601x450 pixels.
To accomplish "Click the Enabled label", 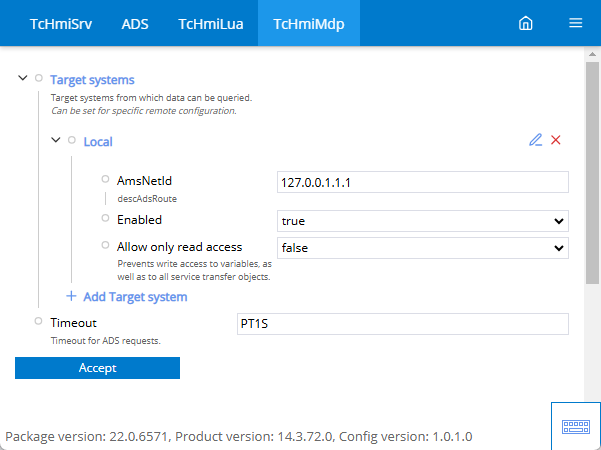I will [x=140, y=220].
